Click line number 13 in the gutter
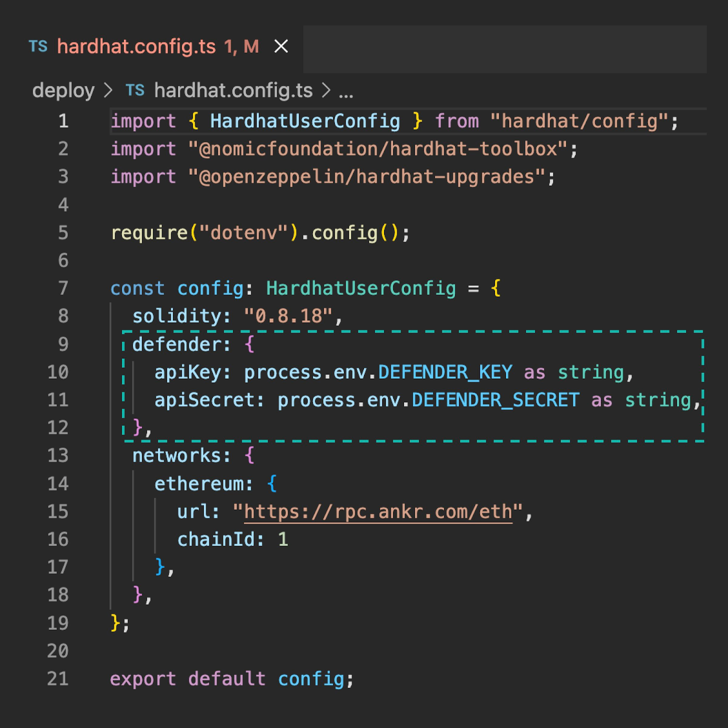 pyautogui.click(x=58, y=455)
